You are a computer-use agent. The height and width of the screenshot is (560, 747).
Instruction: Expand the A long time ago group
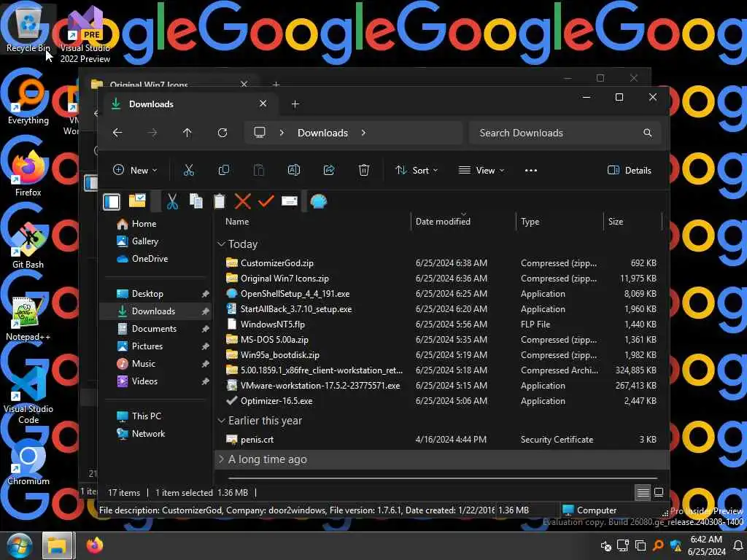click(221, 459)
